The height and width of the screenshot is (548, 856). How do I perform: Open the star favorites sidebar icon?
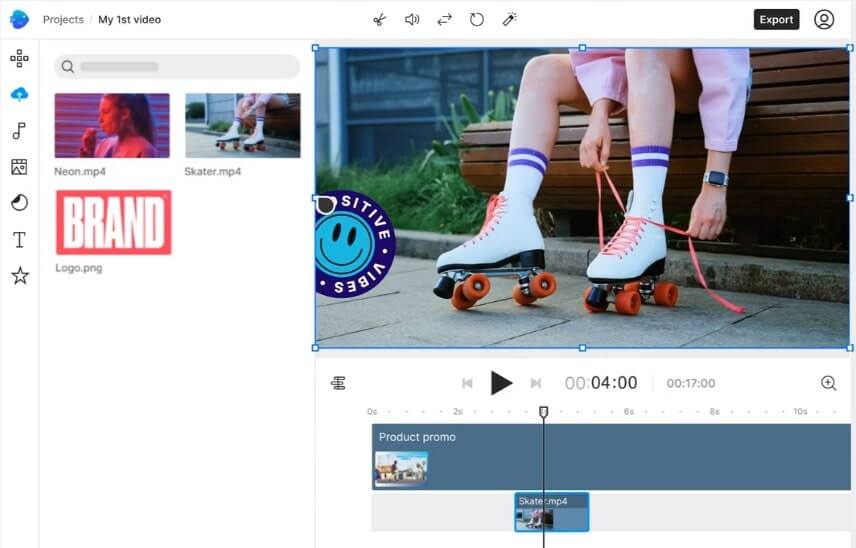20,276
